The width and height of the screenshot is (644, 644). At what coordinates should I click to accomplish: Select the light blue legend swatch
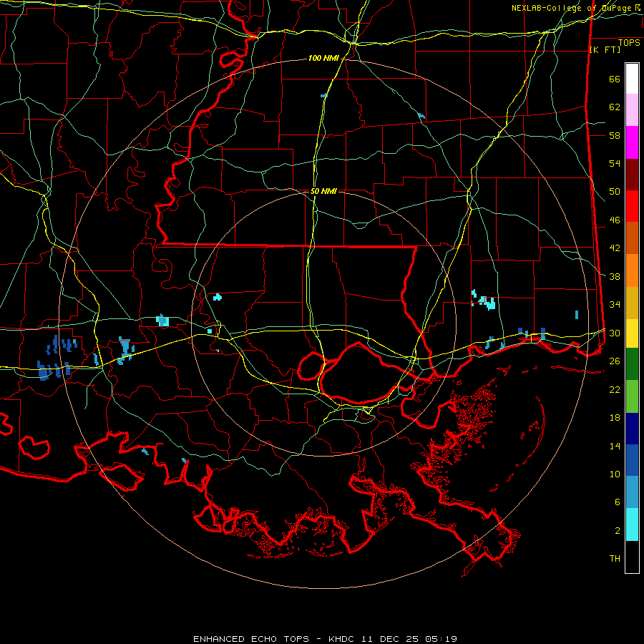[632, 492]
